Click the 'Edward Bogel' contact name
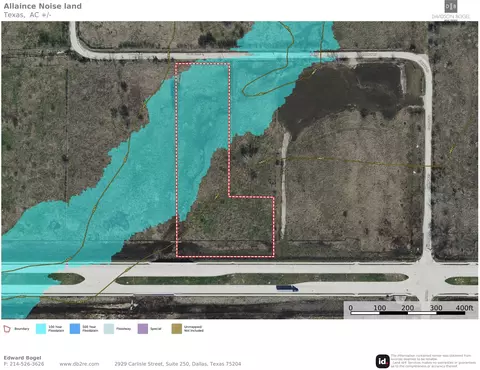 [22, 358]
